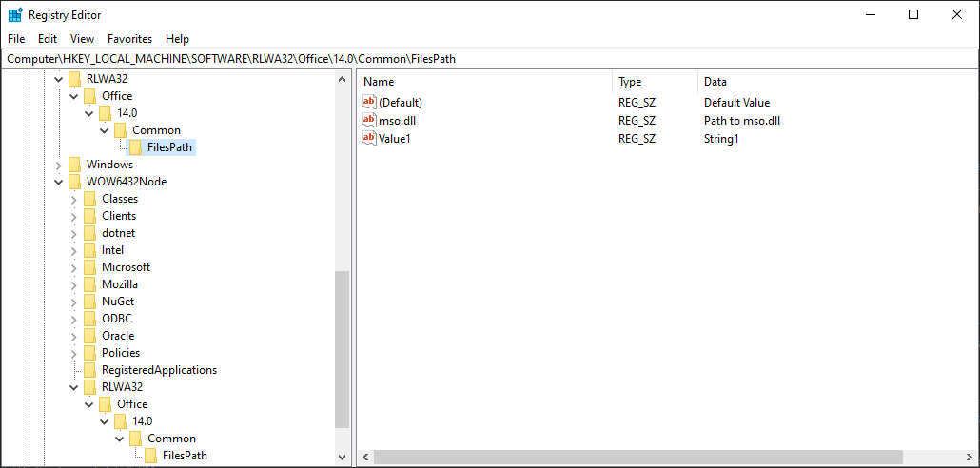
Task: Select the mso.dll value name
Action: pos(397,121)
